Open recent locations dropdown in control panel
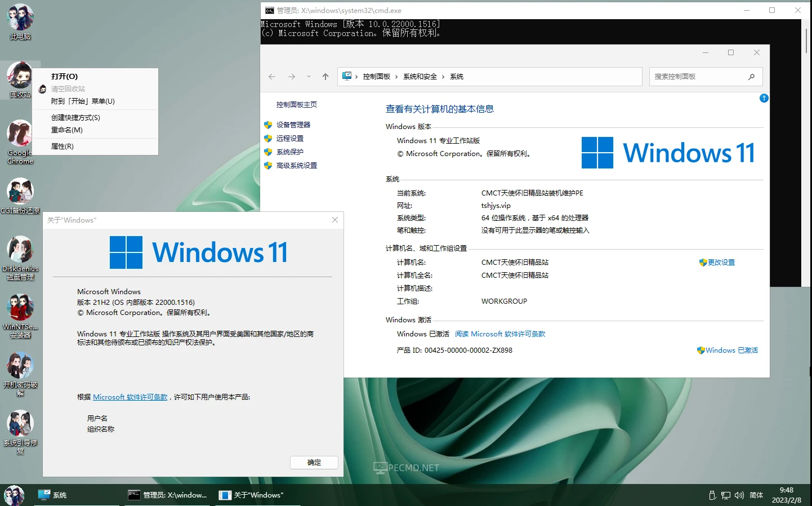 click(309, 77)
